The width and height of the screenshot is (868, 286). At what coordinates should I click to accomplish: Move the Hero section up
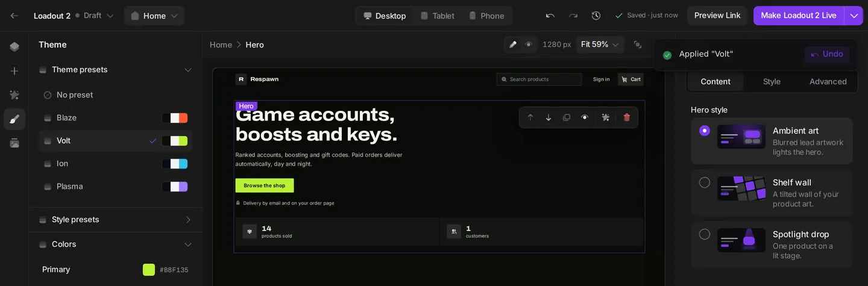(x=530, y=117)
